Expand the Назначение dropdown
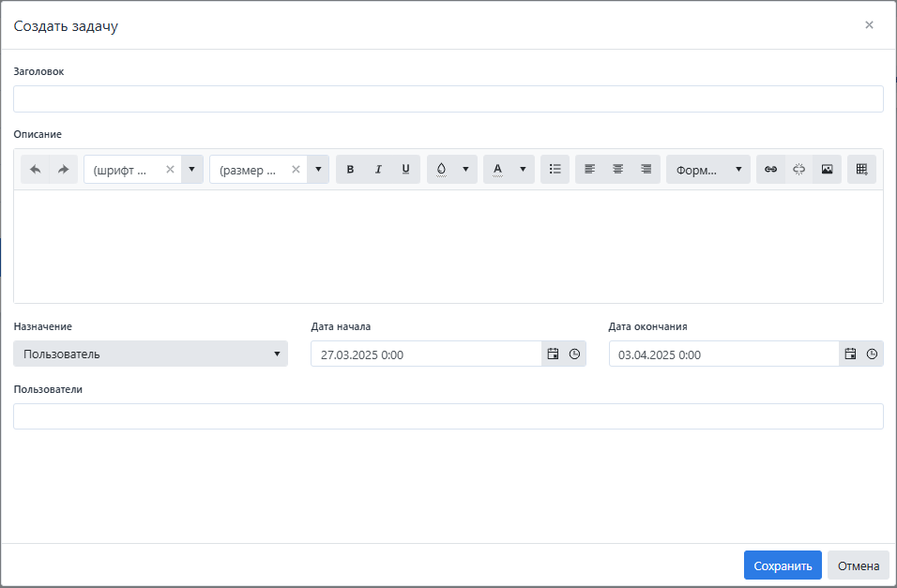This screenshot has height=588, width=897. (x=150, y=354)
